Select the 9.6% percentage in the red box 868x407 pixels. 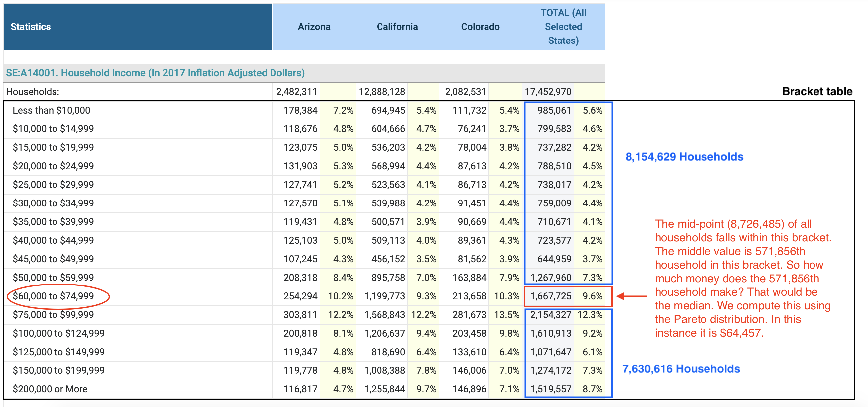(593, 296)
